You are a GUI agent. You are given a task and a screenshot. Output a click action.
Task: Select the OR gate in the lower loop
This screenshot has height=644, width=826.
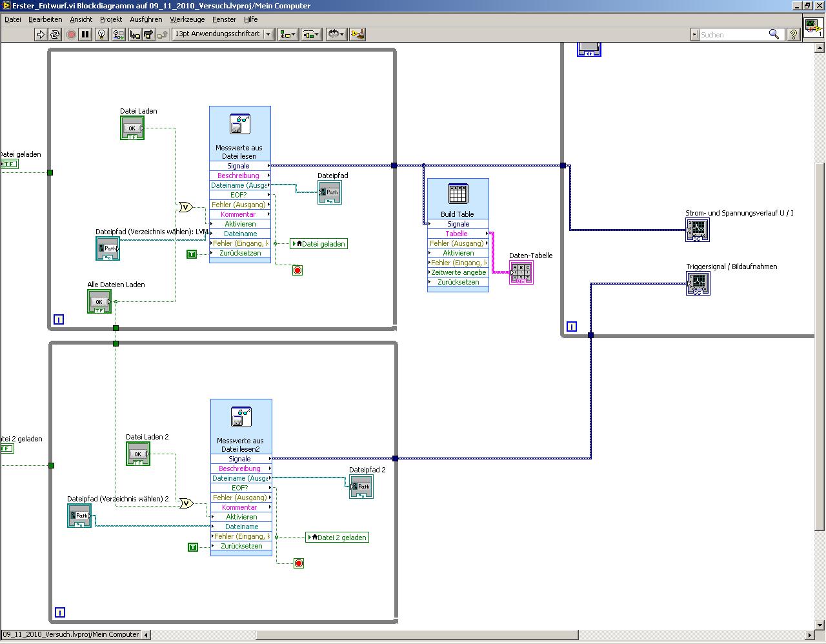tap(186, 503)
